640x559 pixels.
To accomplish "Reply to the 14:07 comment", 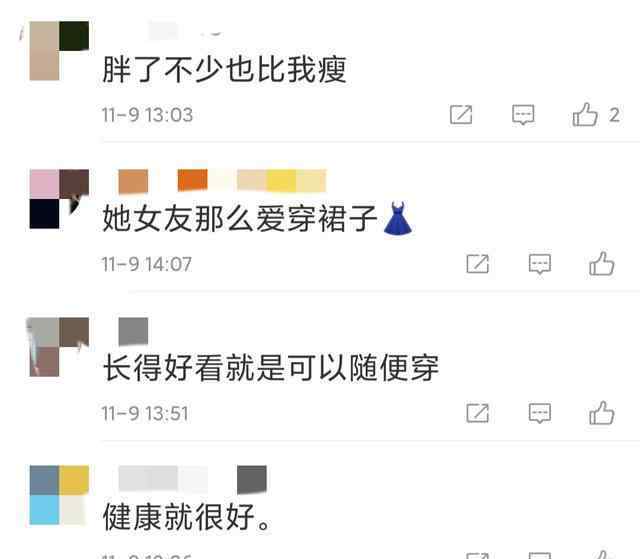I will click(x=540, y=264).
